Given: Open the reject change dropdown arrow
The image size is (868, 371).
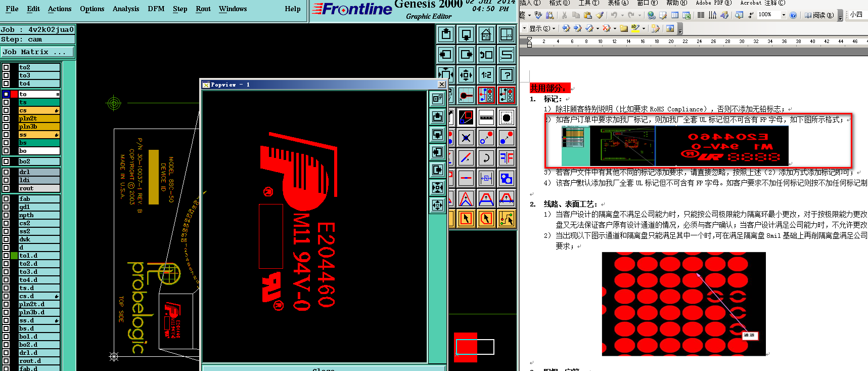Looking at the screenshot, I should 615,28.
